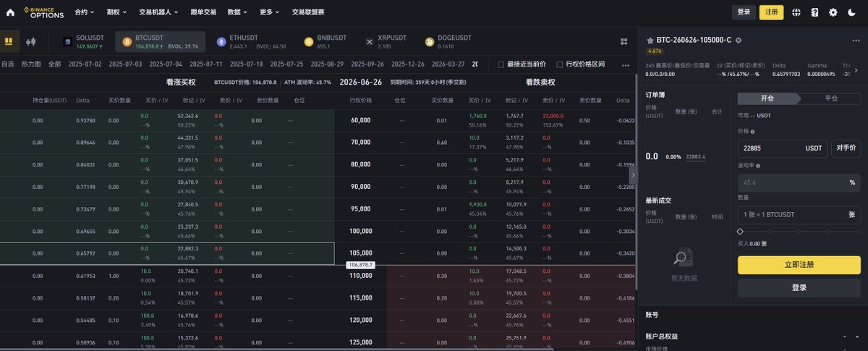This screenshot has width=868, height=351.
Task: Click put ask price 23,000.0
Action: pyautogui.click(x=553, y=116)
